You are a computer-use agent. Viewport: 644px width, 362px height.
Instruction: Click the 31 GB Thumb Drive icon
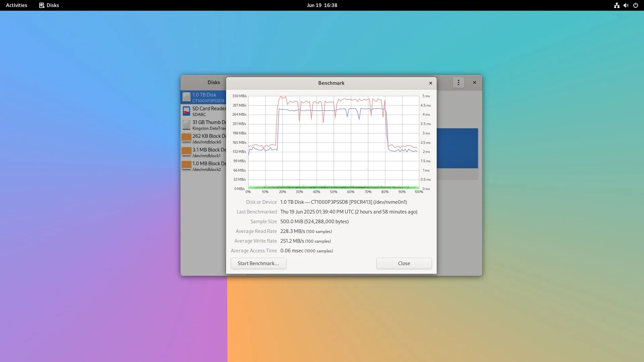186,125
